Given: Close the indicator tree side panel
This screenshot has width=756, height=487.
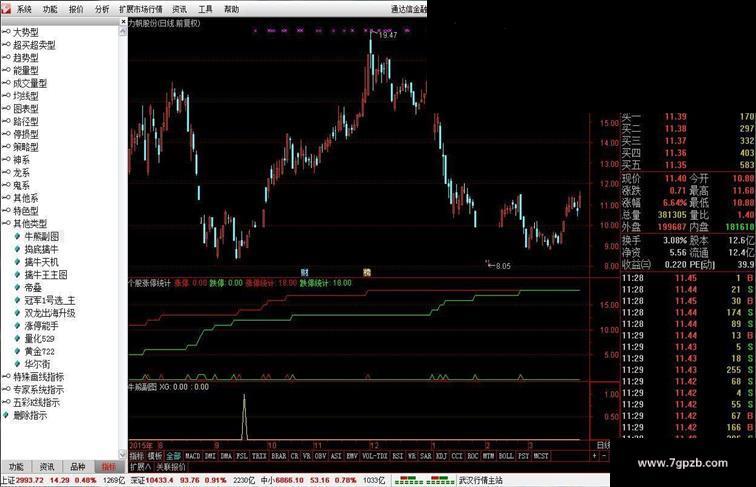Looking at the screenshot, I should point(123,22).
